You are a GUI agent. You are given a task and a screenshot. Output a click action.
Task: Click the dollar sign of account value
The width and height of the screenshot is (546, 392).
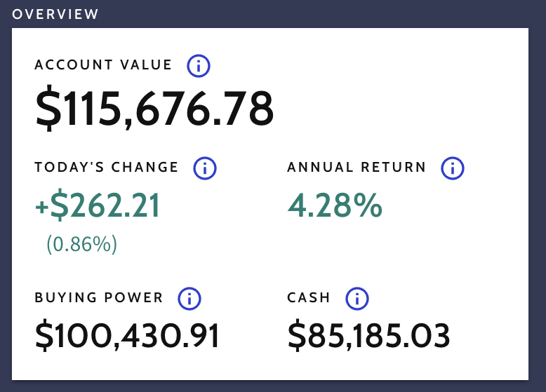click(48, 109)
